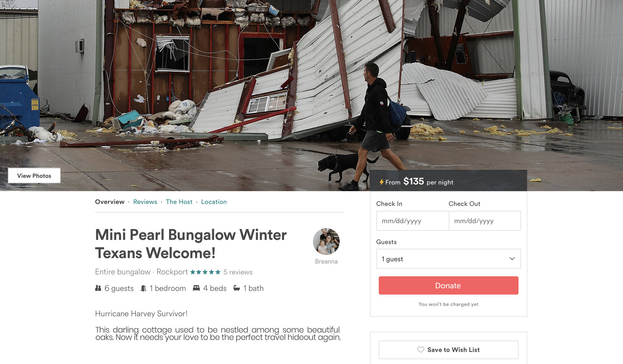
Task: Open the Check In date field
Action: (412, 221)
